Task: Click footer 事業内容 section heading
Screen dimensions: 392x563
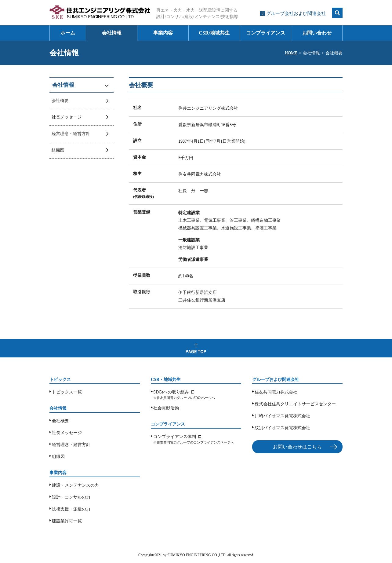Action: [x=58, y=473]
